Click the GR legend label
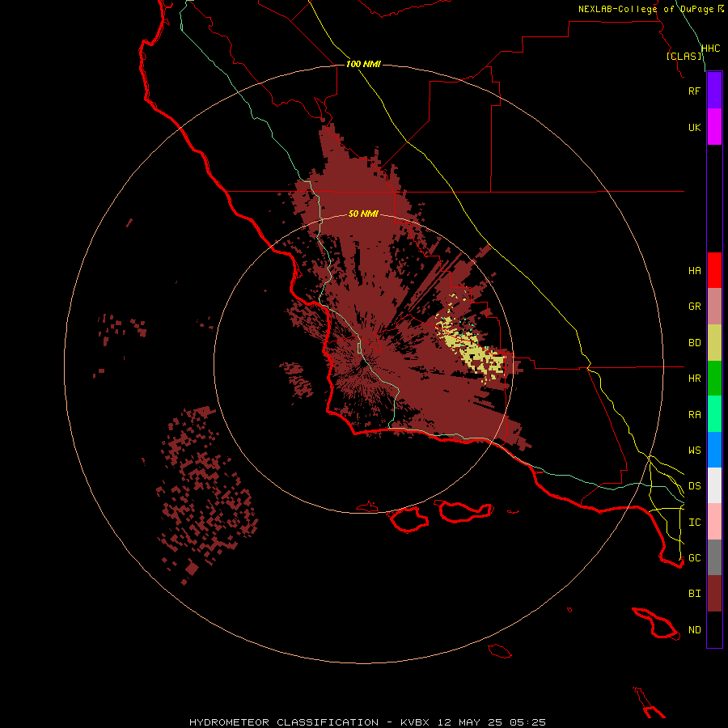Screen dimensions: 728x728 tap(694, 307)
